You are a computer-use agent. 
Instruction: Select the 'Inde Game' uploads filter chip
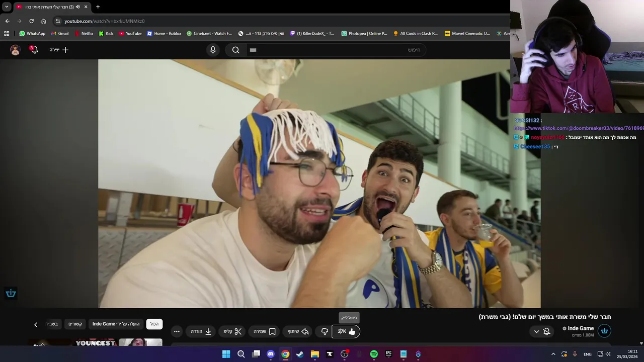coord(116,324)
